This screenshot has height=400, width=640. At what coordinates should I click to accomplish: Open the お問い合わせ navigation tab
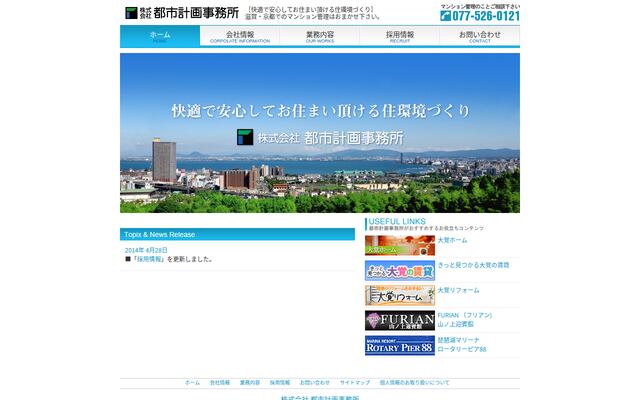(x=480, y=36)
